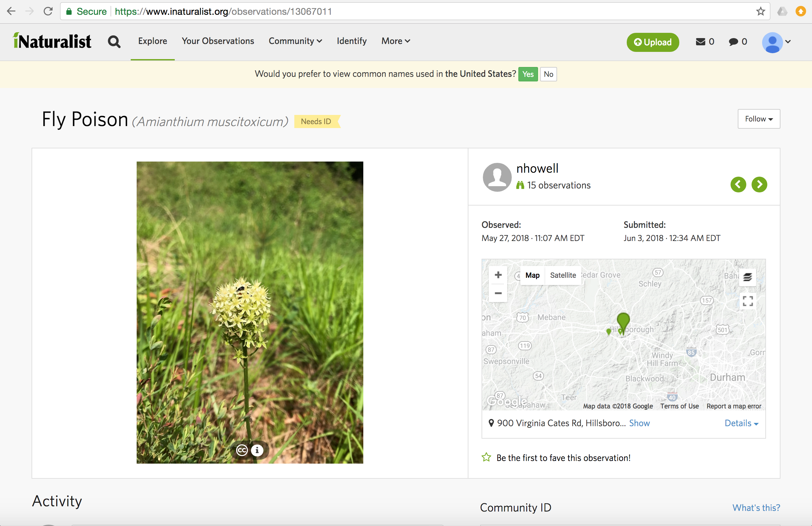The width and height of the screenshot is (812, 526).
Task: Bookmark this page with the star icon
Action: tap(760, 11)
